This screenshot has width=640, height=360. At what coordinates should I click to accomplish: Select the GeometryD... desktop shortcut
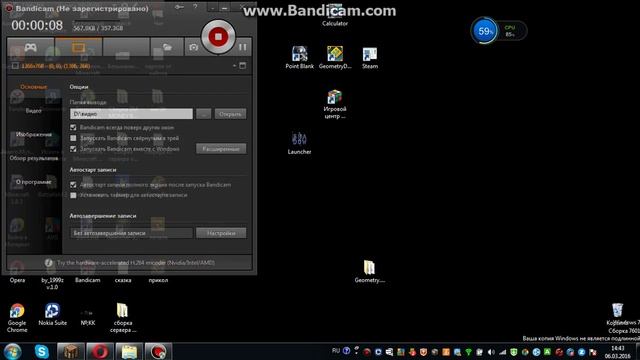335,57
